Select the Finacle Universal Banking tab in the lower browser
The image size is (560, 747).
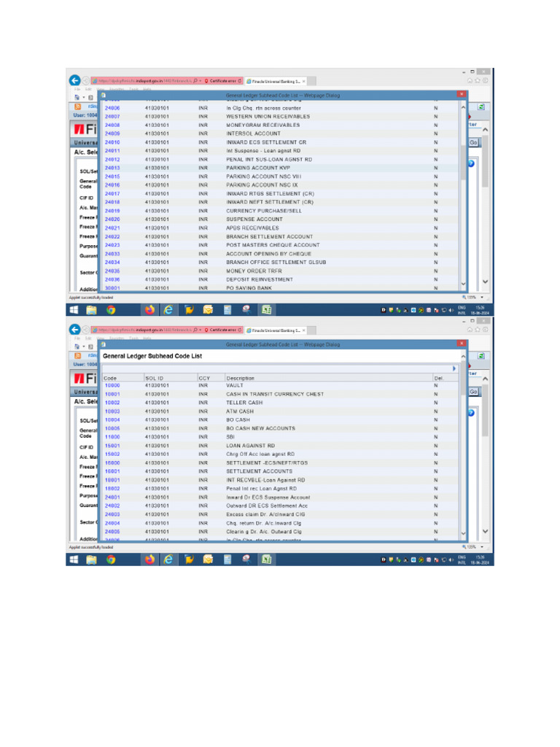click(275, 330)
